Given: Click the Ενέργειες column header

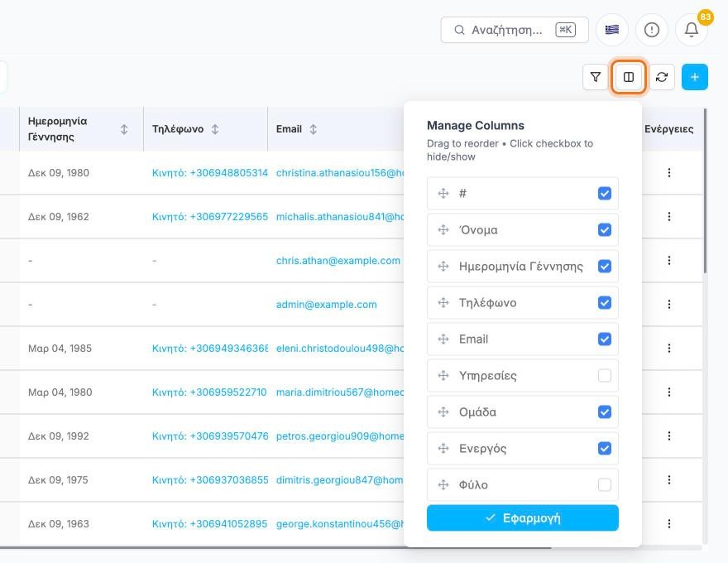Looking at the screenshot, I should coord(669,129).
